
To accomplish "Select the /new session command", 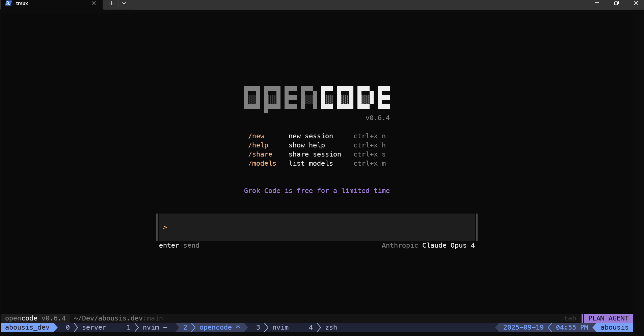I will [257, 136].
